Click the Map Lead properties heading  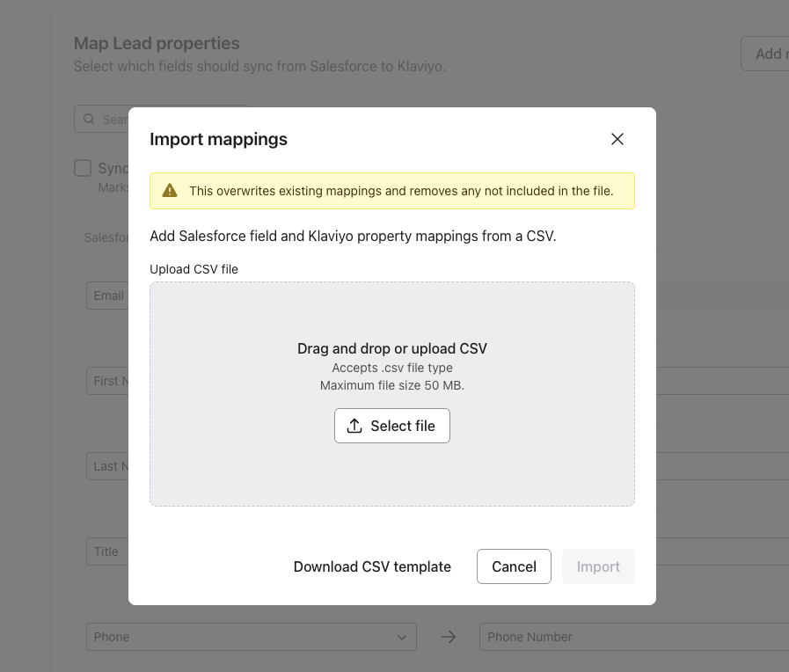pos(157,43)
